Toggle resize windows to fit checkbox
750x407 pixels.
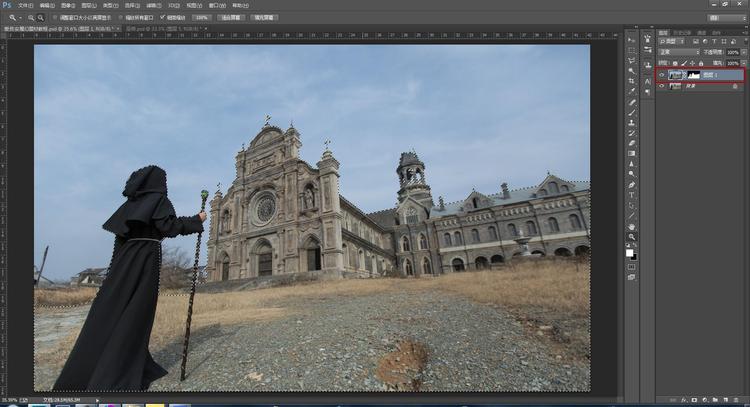[x=55, y=18]
